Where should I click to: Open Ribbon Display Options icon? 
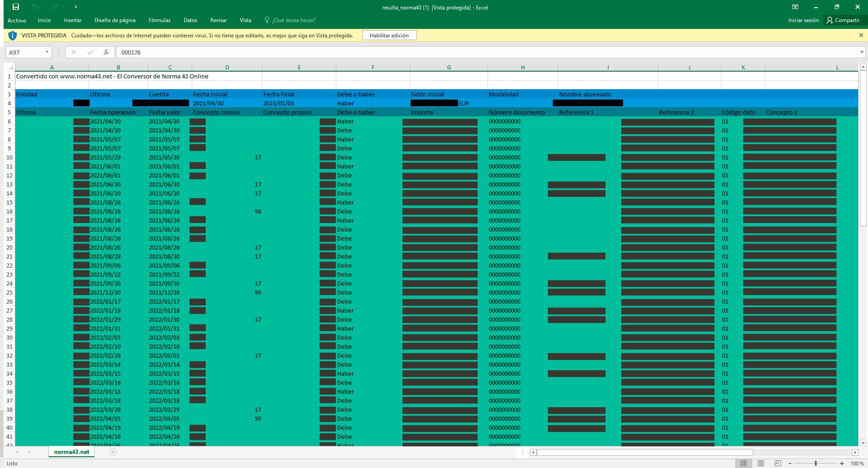(x=796, y=7)
